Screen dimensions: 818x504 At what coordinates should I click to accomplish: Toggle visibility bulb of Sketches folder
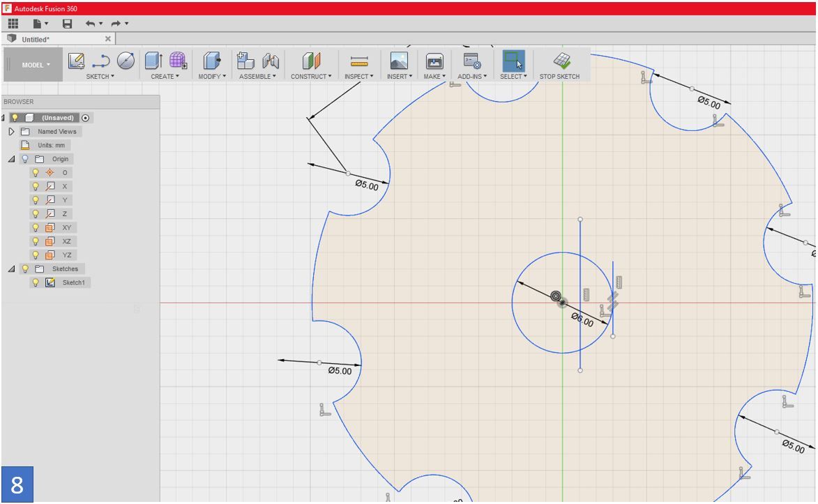(25, 268)
